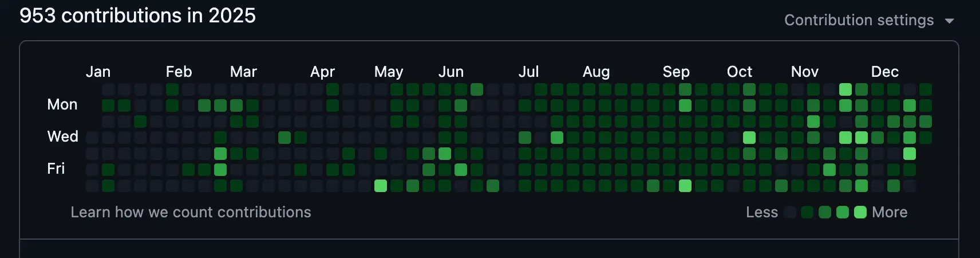Click the first cell of the Wed row
The image size is (980, 258).
[x=92, y=138]
